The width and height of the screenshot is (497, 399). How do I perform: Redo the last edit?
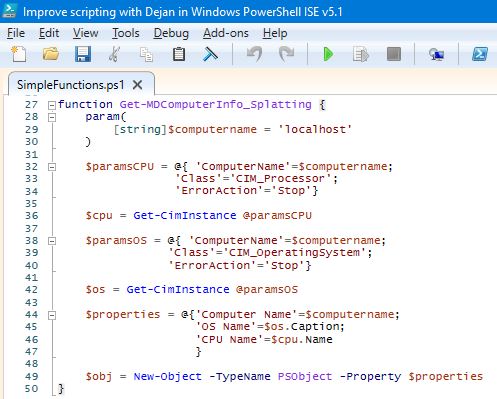tap(286, 54)
